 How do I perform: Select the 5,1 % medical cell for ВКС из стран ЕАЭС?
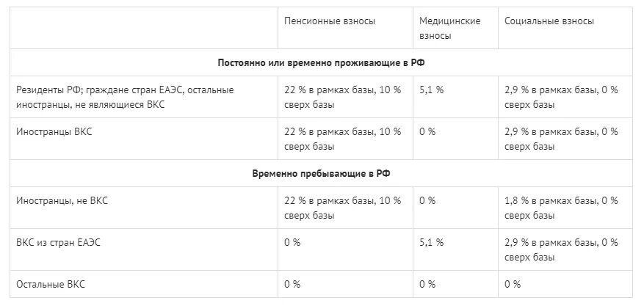(432, 242)
